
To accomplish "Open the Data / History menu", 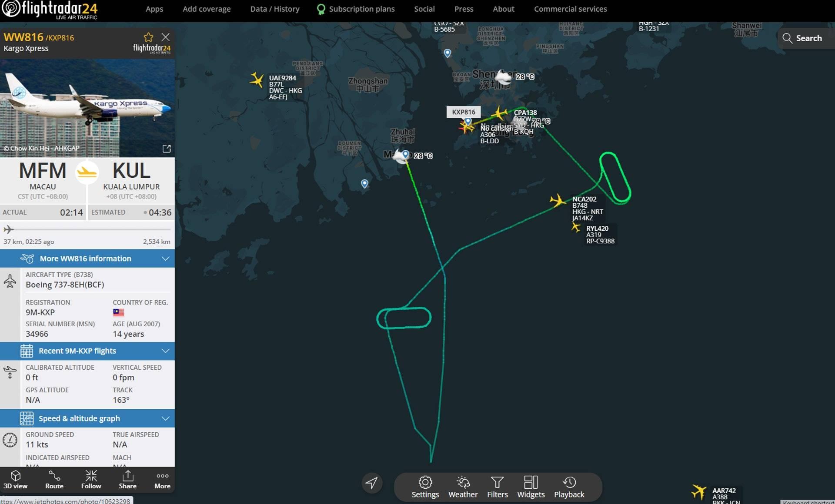I will (274, 9).
